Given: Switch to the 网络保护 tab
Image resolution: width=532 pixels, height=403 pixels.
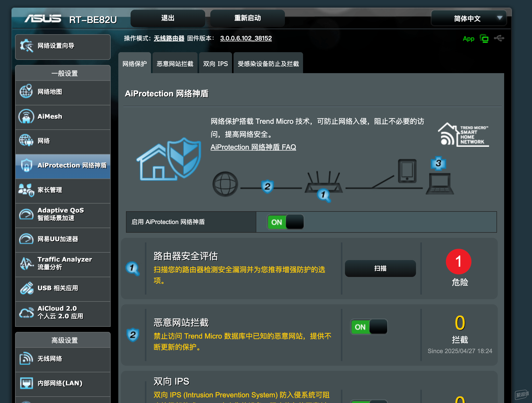Looking at the screenshot, I should click(x=135, y=63).
